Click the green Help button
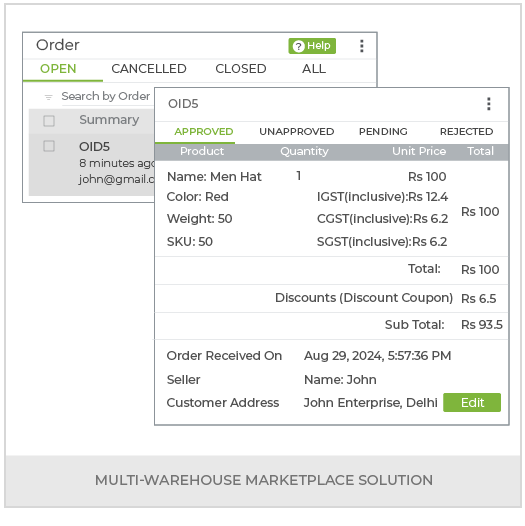The height and width of the screenshot is (526, 525). (x=312, y=46)
